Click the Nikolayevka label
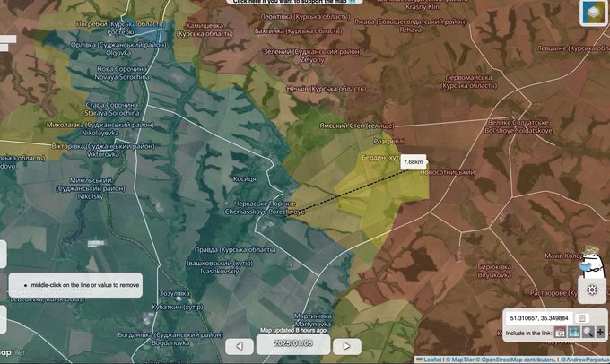 pyautogui.click(x=100, y=133)
